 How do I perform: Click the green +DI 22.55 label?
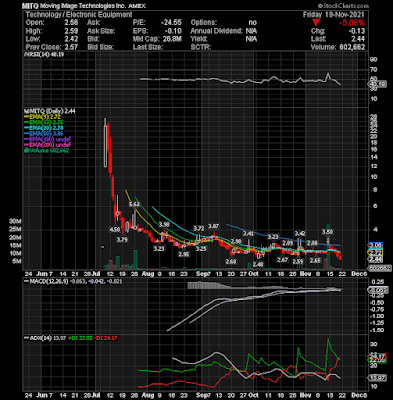(x=80, y=338)
